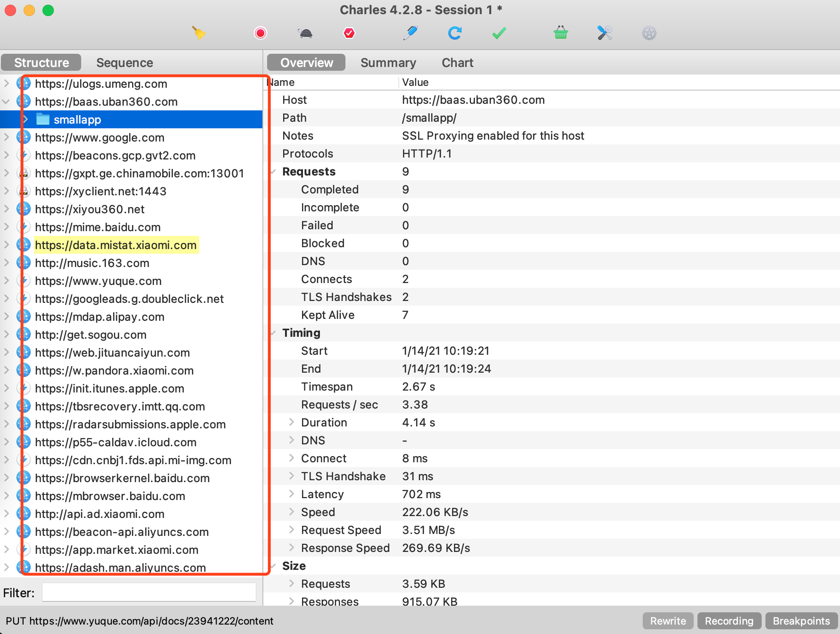Select https://w.pandora.xiaomi.com host
The image size is (840, 634).
(x=114, y=370)
